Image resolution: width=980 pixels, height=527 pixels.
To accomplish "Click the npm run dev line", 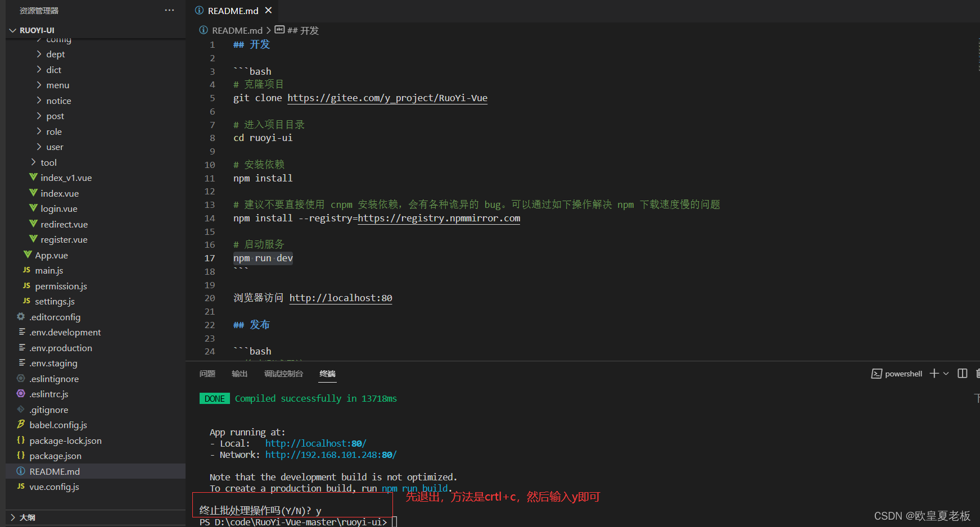I will [x=263, y=258].
